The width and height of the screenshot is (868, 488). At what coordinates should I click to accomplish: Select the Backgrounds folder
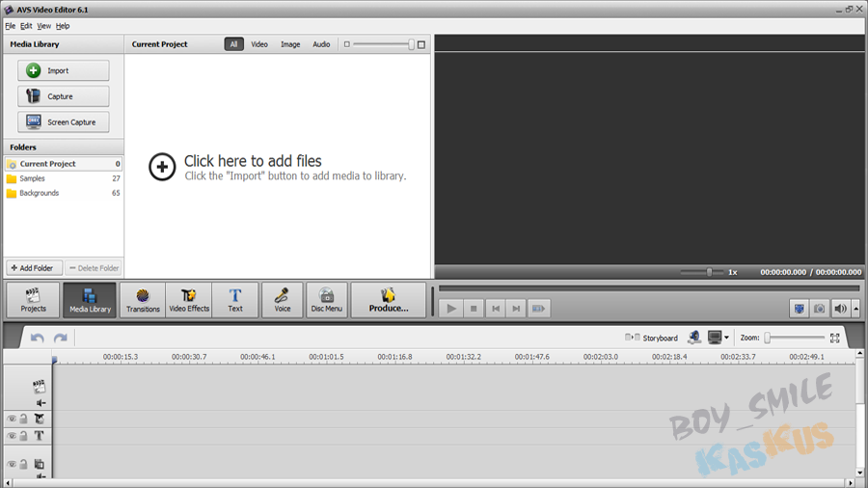[x=63, y=193]
